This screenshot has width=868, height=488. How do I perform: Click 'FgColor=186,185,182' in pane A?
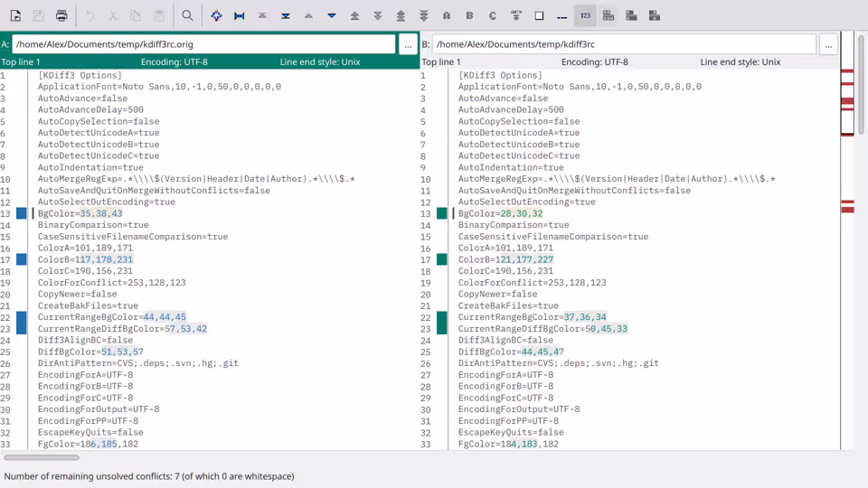tap(88, 444)
